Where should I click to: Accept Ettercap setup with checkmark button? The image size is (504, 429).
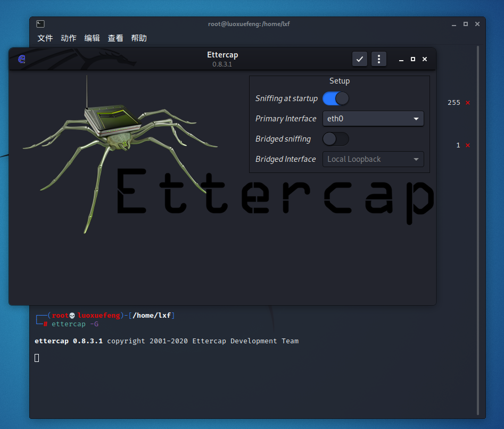[360, 59]
